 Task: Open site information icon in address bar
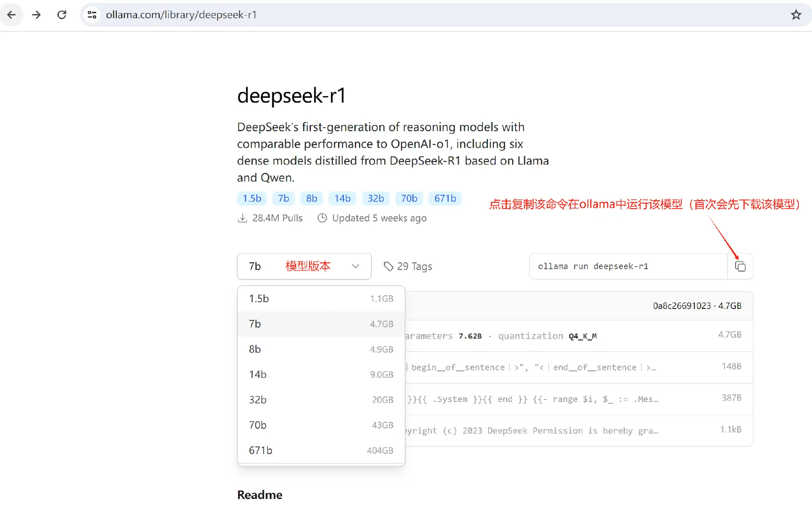pos(92,15)
